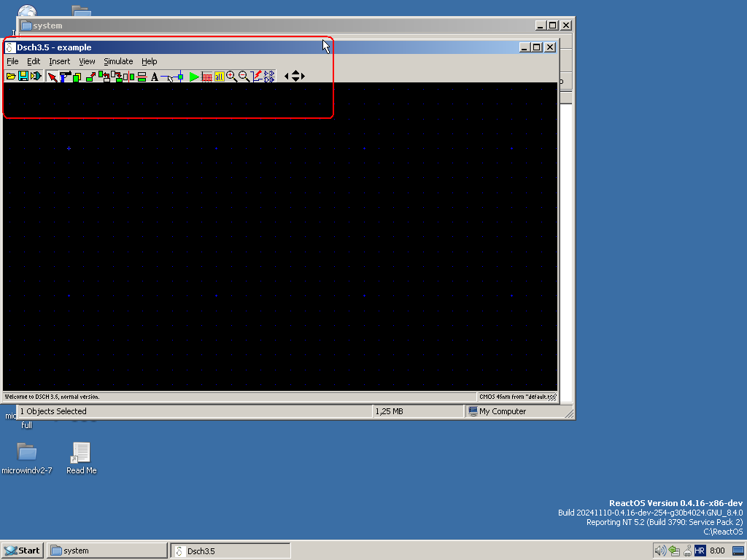Click the critical path lightning icon
This screenshot has width=747, height=560.
tap(257, 76)
